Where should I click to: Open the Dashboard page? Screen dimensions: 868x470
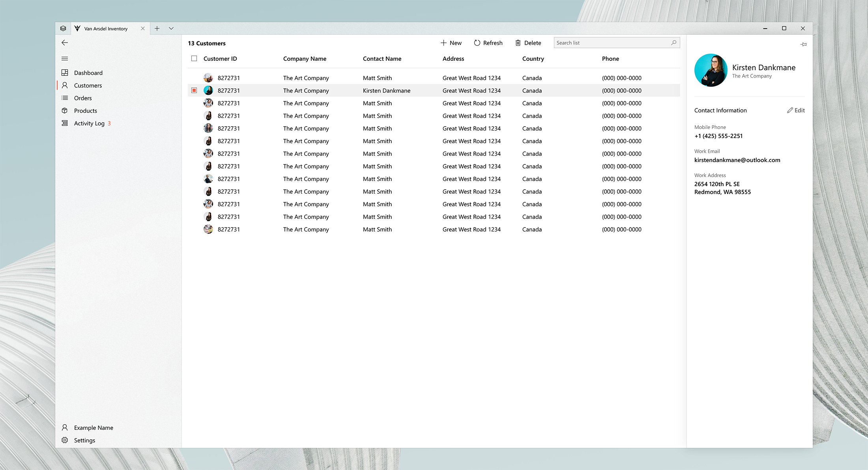[x=88, y=73]
